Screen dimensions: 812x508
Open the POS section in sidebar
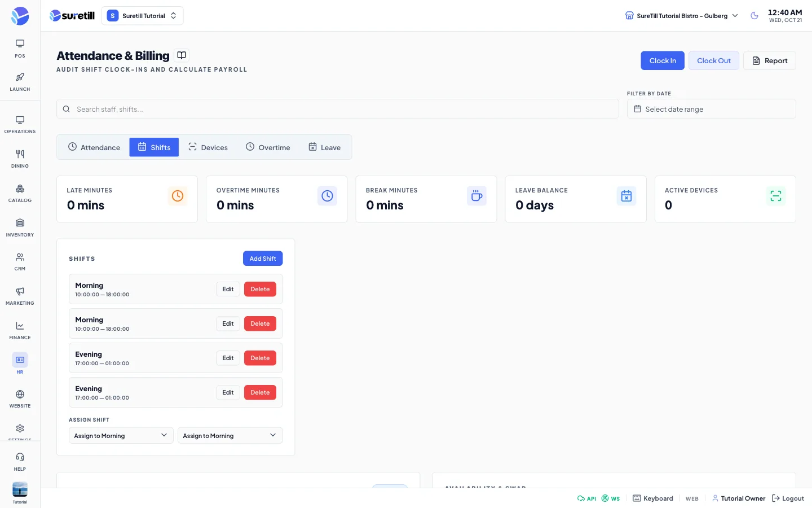pos(20,49)
